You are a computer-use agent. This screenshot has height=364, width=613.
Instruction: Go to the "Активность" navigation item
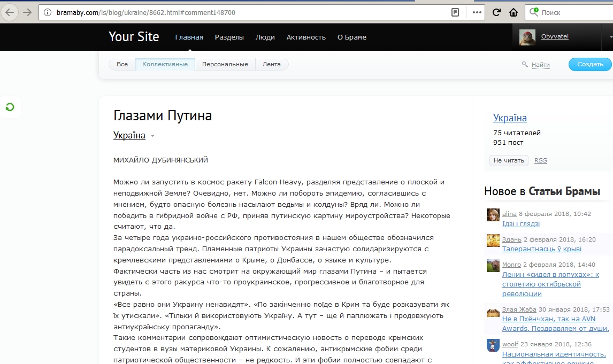pyautogui.click(x=306, y=37)
